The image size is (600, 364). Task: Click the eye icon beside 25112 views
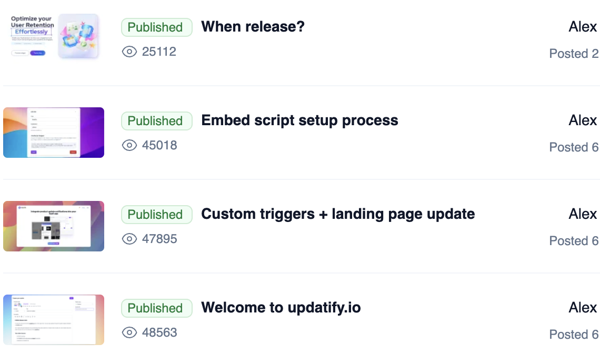[129, 52]
